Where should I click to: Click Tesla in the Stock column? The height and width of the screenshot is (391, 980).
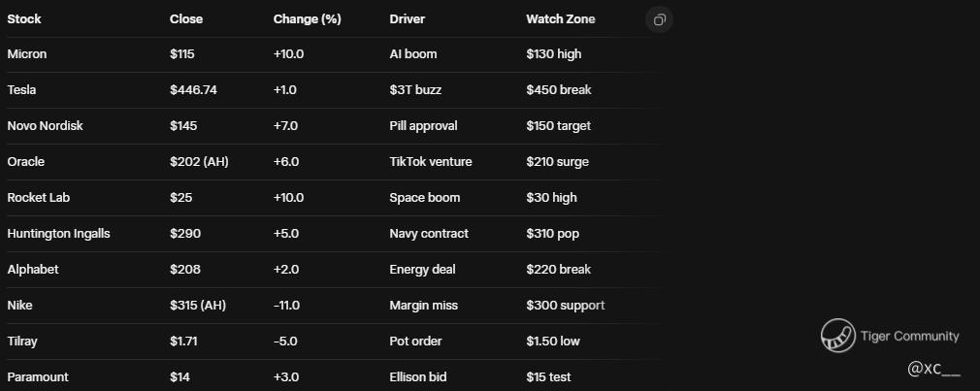coord(21,90)
